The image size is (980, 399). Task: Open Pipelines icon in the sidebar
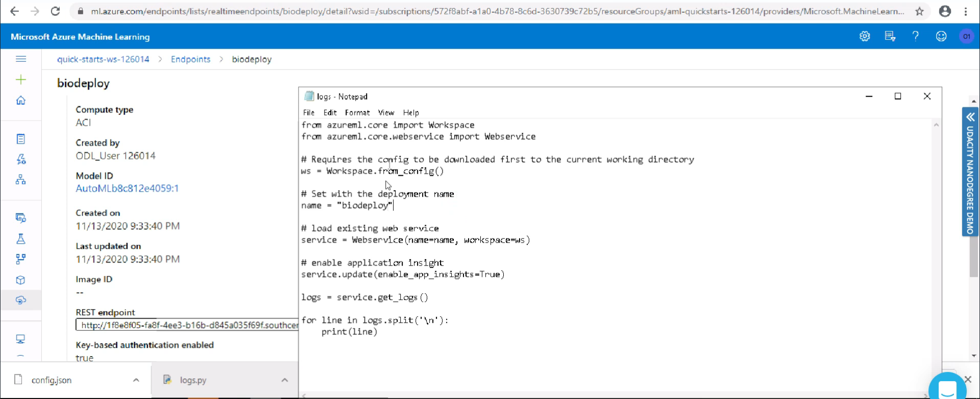(x=21, y=259)
